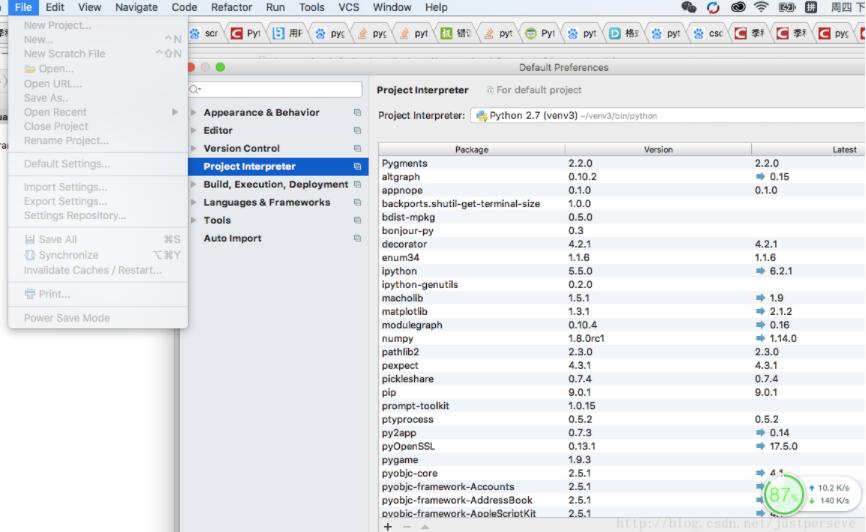Open the Wi-Fi status menu
This screenshot has width=866, height=532.
coord(761,7)
